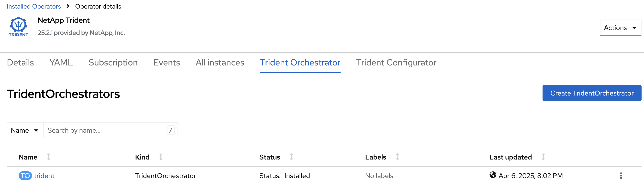Image resolution: width=644 pixels, height=192 pixels.
Task: Sort table by Last updated arrows
Action: (x=543, y=157)
